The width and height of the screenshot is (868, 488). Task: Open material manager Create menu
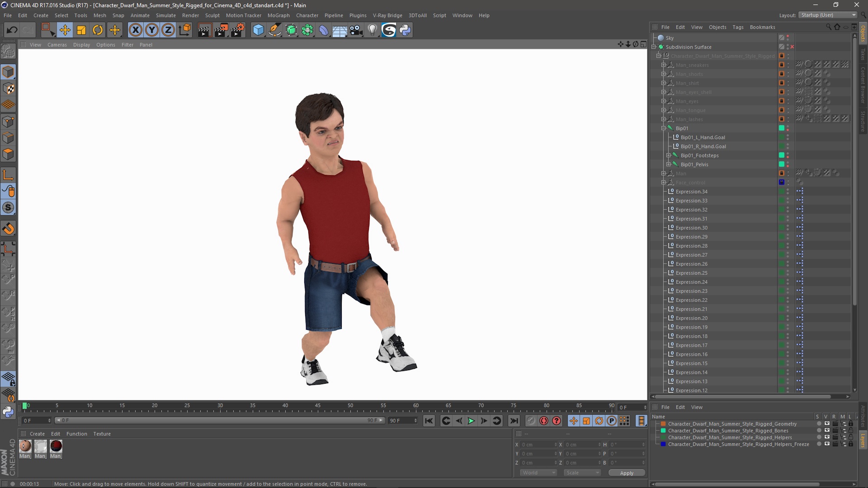37,434
